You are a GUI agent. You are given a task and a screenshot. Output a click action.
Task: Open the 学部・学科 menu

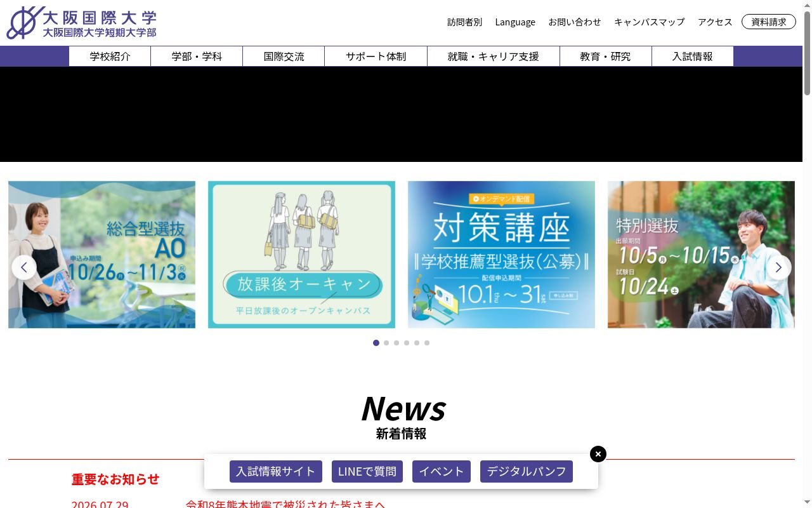[197, 57]
